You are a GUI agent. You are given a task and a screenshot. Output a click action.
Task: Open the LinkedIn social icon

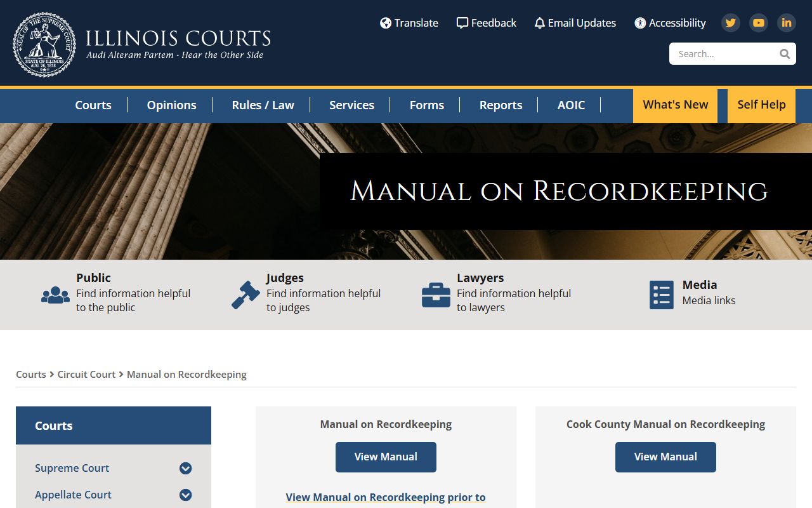[x=787, y=23]
